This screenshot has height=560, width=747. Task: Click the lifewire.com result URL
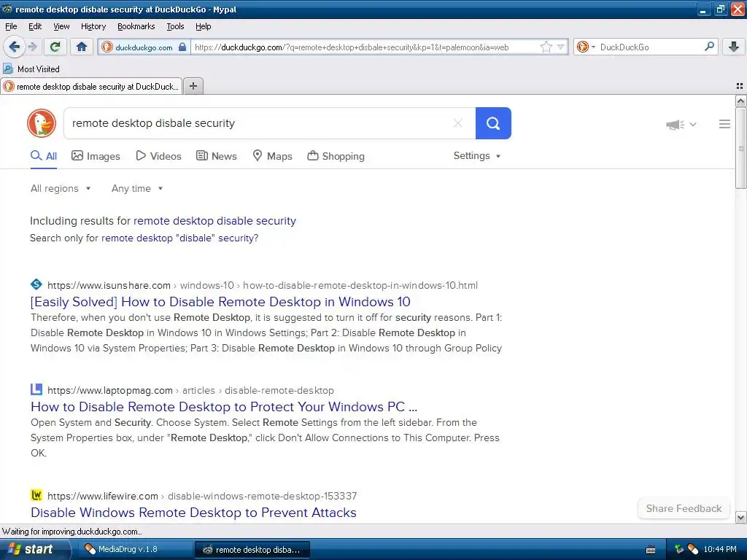tap(202, 496)
